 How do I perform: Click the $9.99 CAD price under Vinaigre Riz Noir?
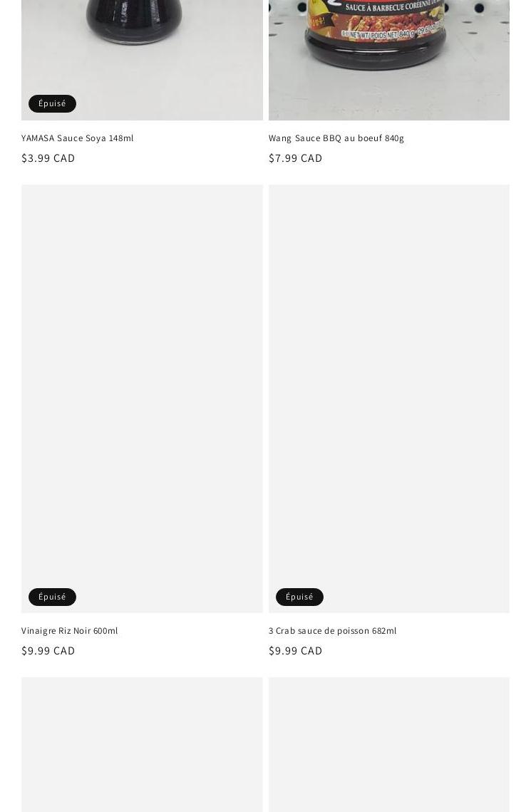tap(48, 651)
